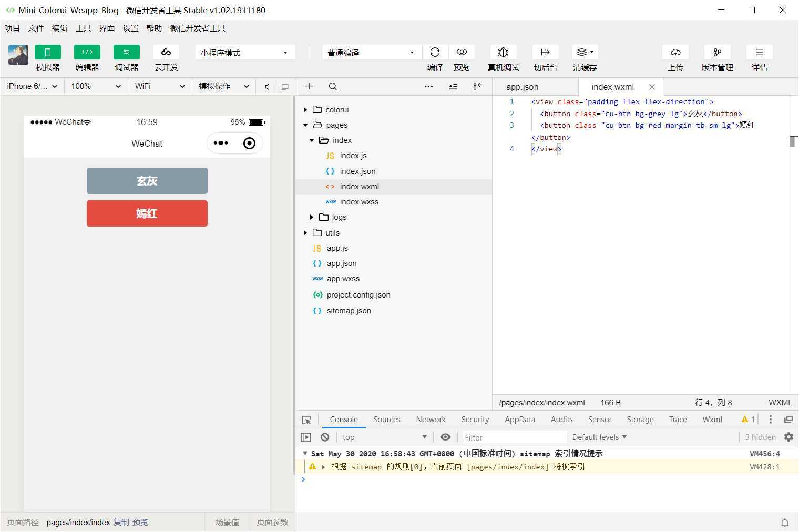799x532 pixels.
Task: Toggle the console live expression eye icon
Action: pyautogui.click(x=445, y=437)
